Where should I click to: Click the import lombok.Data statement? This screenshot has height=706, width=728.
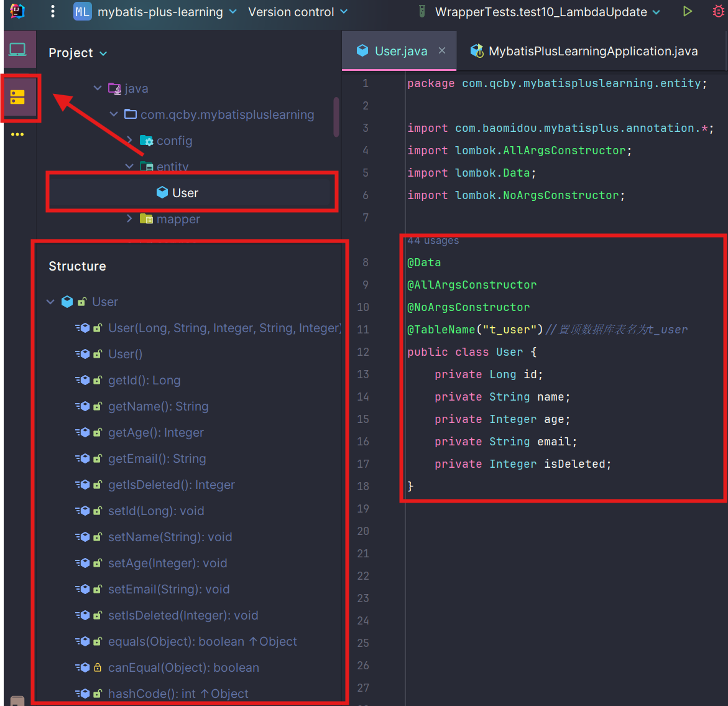[472, 173]
